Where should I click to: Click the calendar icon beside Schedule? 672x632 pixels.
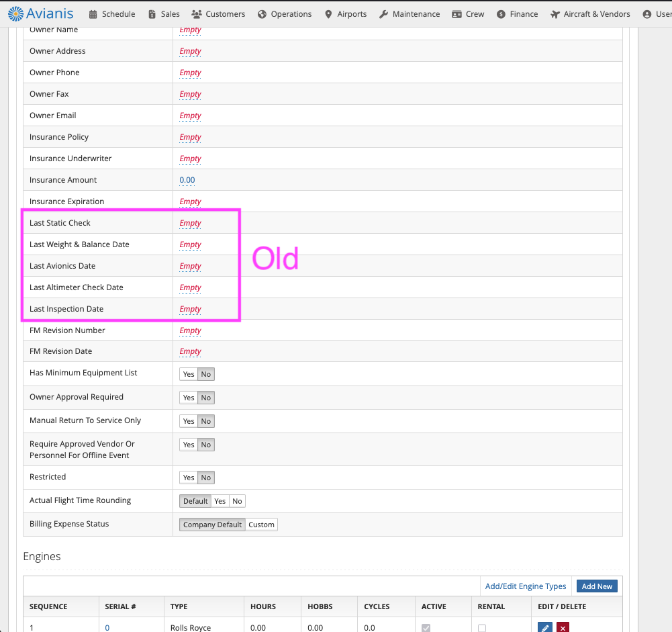pos(93,14)
